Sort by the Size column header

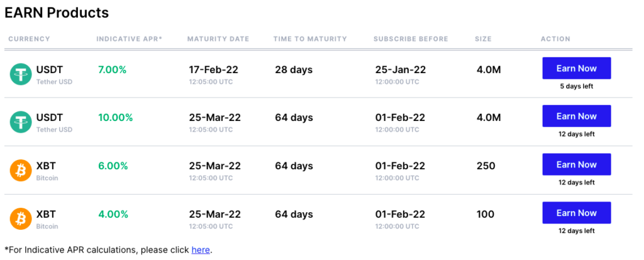pyautogui.click(x=483, y=39)
